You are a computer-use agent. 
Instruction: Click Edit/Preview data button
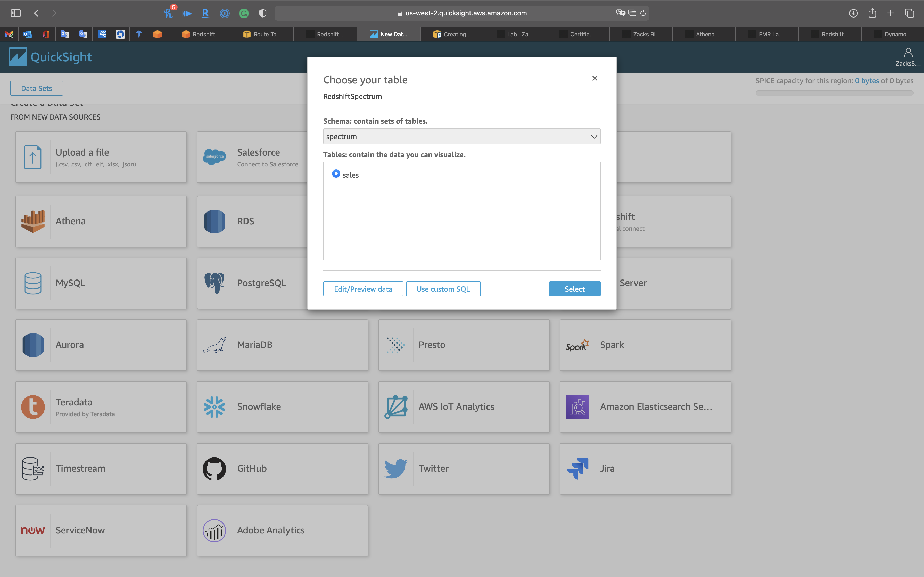363,289
